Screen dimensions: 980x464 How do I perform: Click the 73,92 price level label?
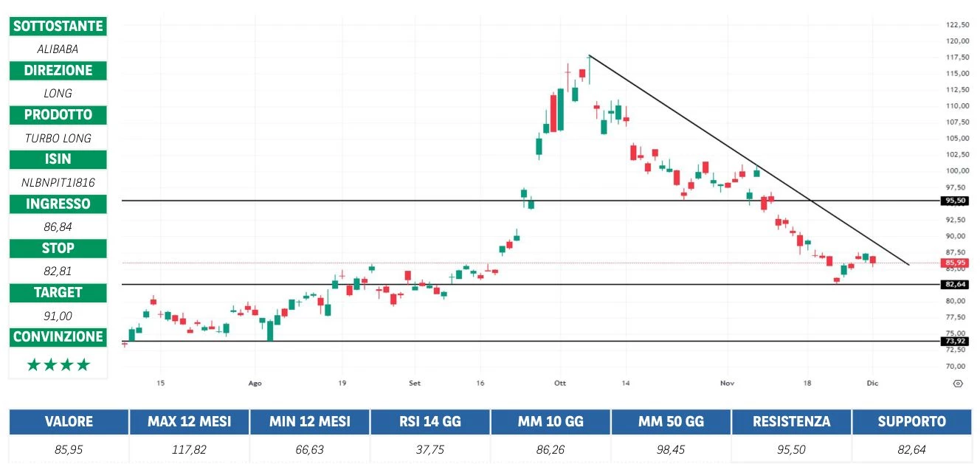pos(956,341)
